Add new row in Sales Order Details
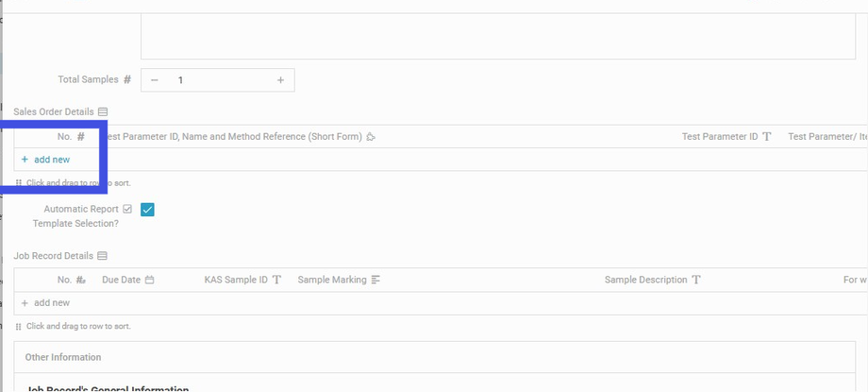This screenshot has width=868, height=392. pos(45,160)
